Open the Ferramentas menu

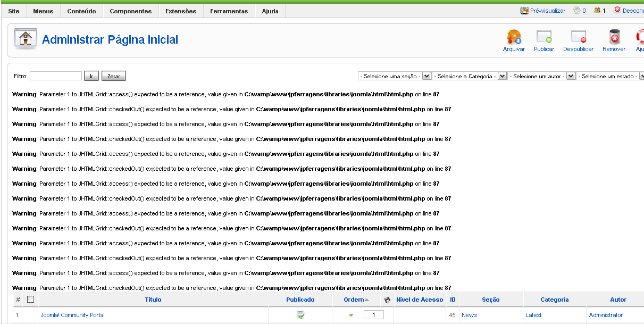(x=229, y=11)
